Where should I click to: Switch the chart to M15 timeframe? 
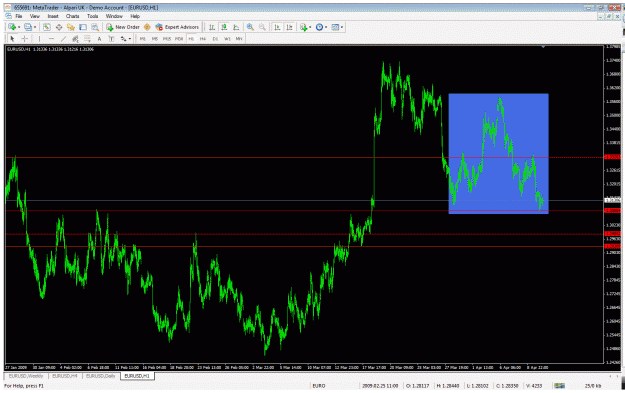tap(167, 39)
